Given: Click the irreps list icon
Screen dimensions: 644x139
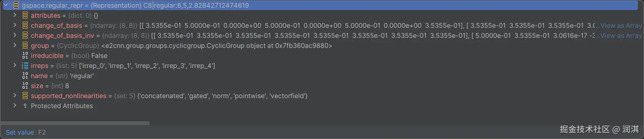Looking at the screenshot, I should coord(25,66).
